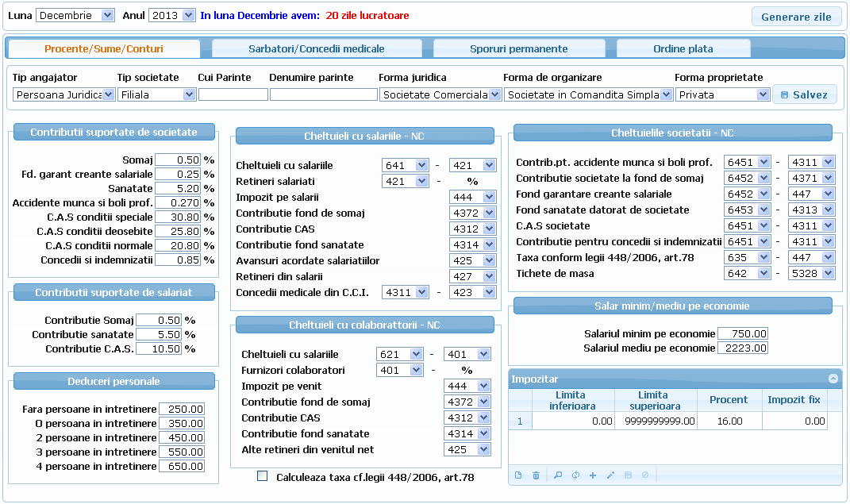Click the Limita superioara column header
This screenshot has width=850, height=504.
click(x=656, y=401)
